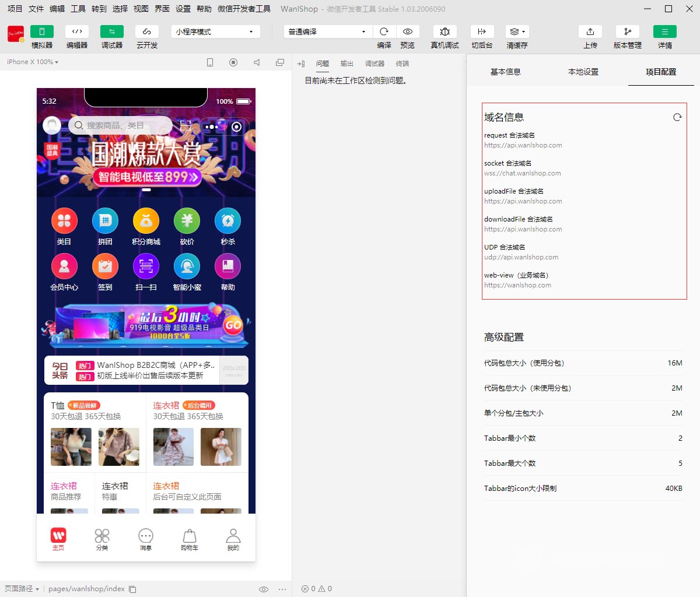Start real device debugging

(x=444, y=31)
